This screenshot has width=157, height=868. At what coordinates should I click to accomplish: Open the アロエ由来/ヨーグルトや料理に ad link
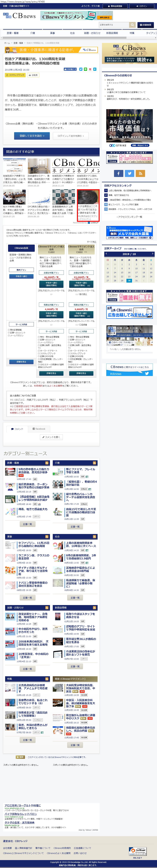[22, 805]
